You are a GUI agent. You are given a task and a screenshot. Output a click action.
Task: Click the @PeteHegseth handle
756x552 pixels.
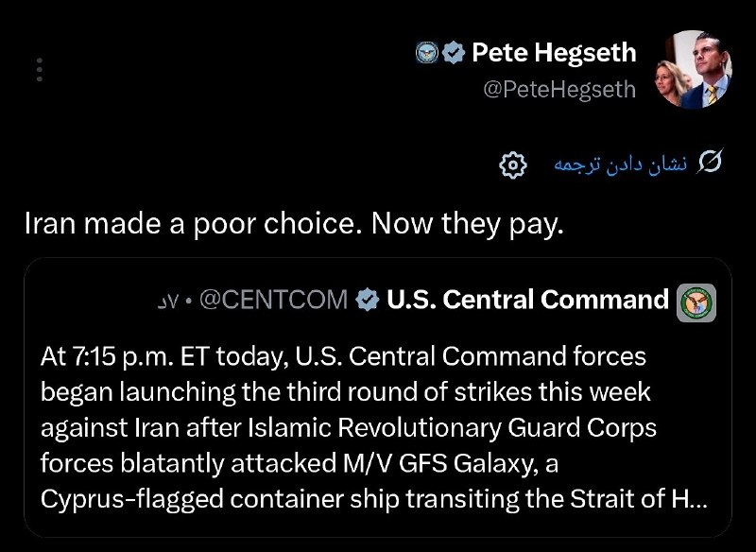[559, 90]
